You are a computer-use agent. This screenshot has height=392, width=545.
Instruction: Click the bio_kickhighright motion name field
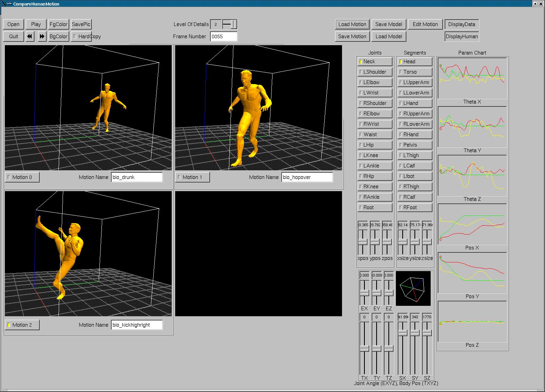tap(137, 325)
